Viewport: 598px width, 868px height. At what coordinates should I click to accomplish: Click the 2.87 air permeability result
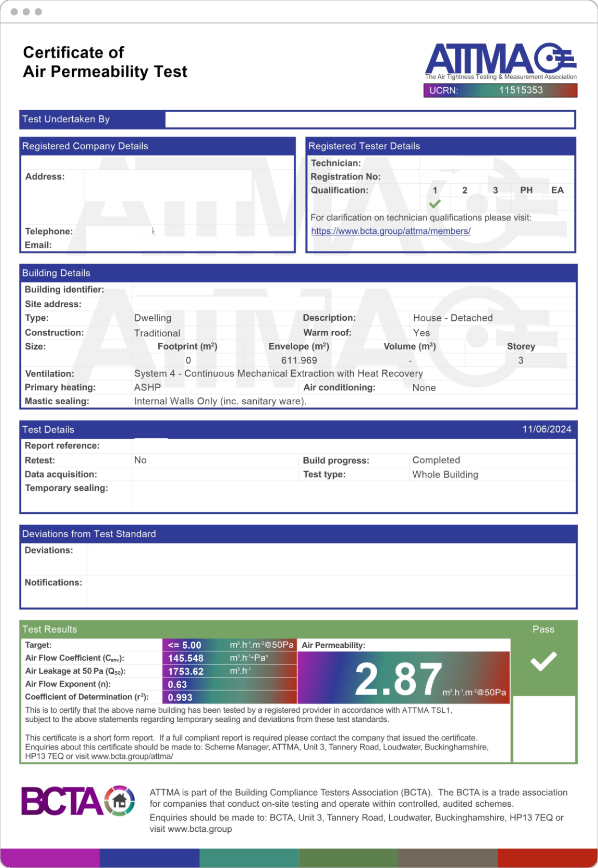(x=398, y=678)
